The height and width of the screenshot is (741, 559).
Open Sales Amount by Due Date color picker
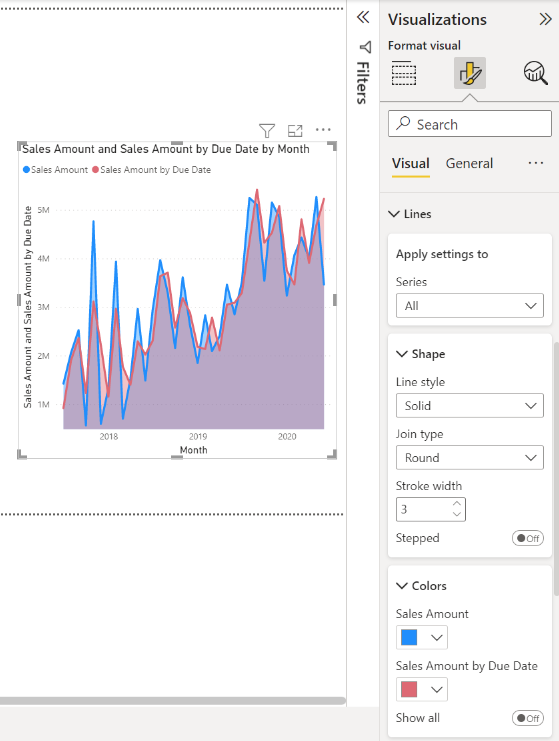(422, 689)
